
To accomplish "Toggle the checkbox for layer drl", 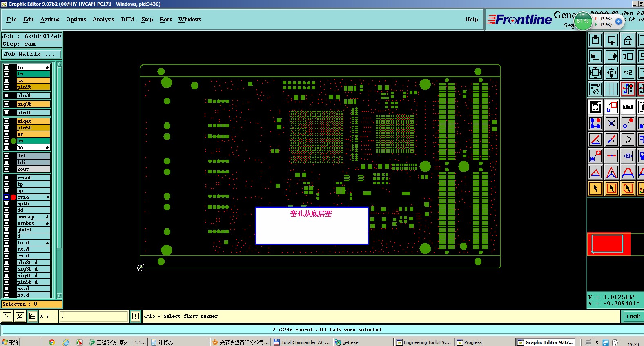I will [7, 156].
